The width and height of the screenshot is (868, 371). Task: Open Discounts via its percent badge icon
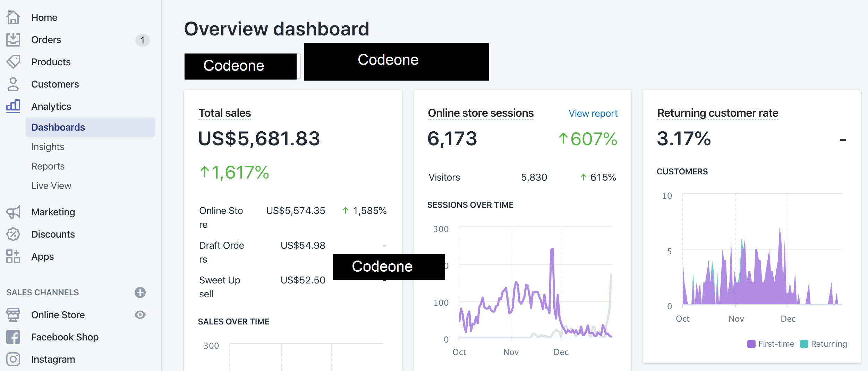(13, 234)
